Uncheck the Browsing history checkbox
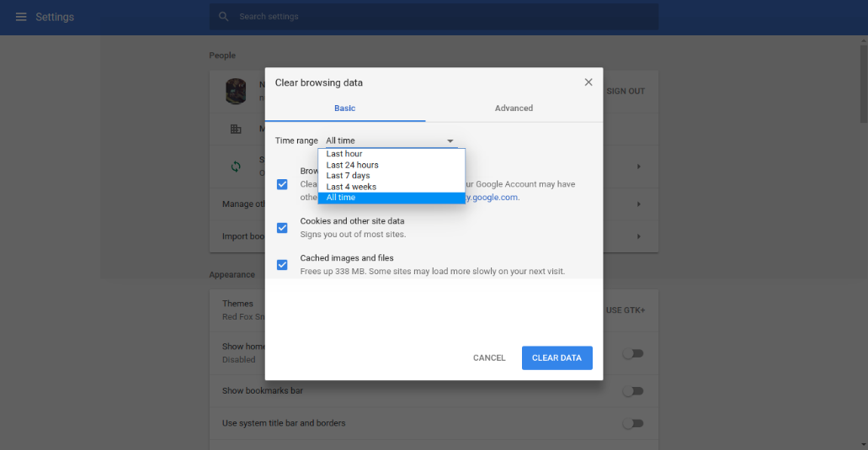Screen dimensions: 868x450 (282, 184)
